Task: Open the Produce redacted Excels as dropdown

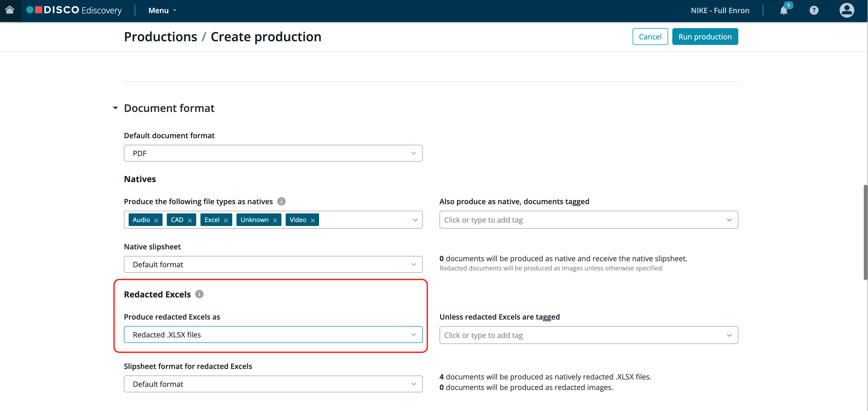Action: point(273,335)
